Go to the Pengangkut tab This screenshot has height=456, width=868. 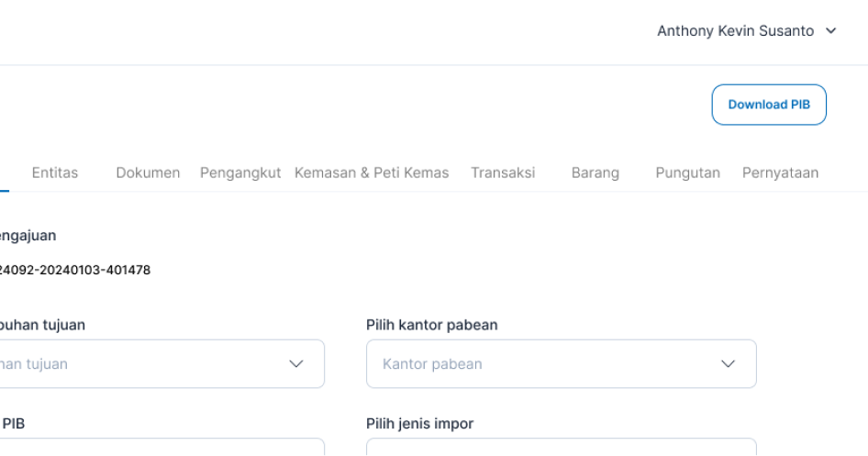240,172
